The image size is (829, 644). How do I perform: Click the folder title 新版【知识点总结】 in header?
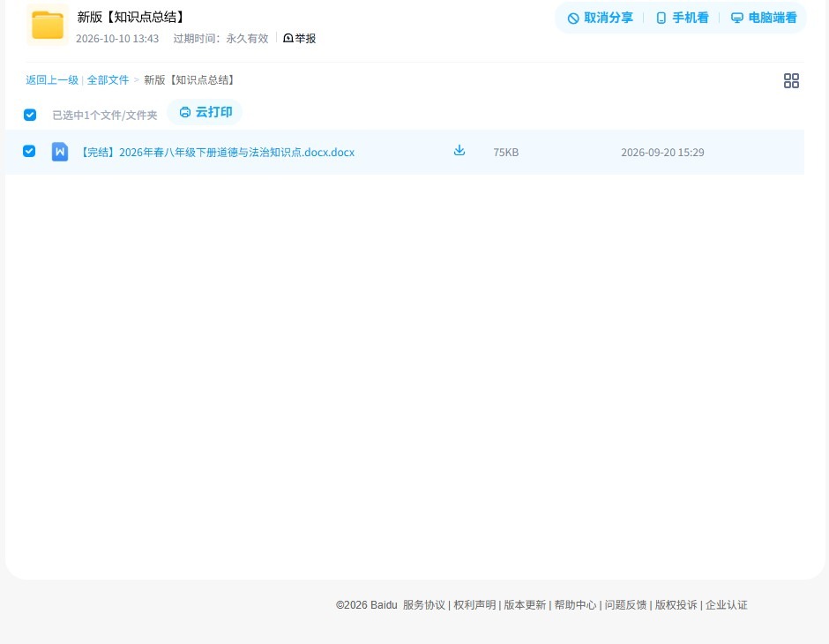pos(132,17)
